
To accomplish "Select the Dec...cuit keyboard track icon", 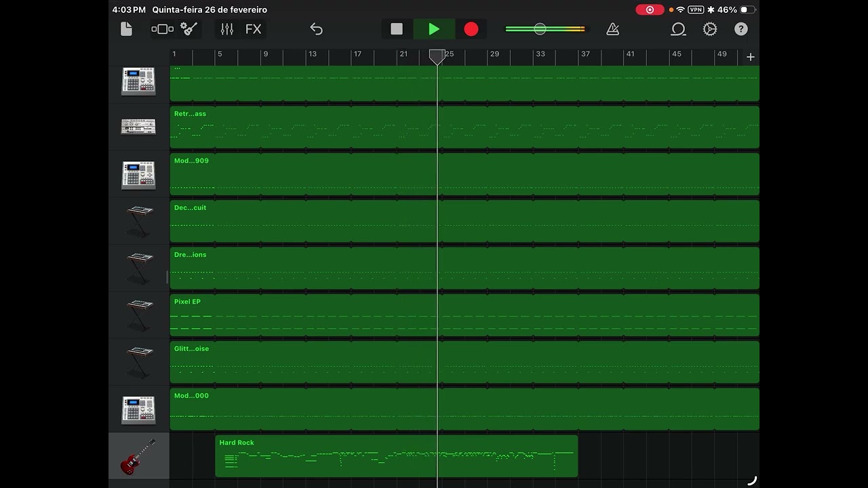I will [139, 222].
